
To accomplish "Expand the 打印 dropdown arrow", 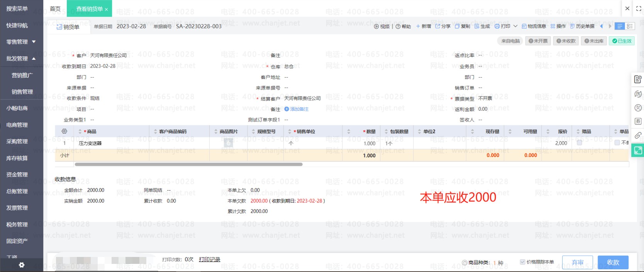I will pos(515,26).
